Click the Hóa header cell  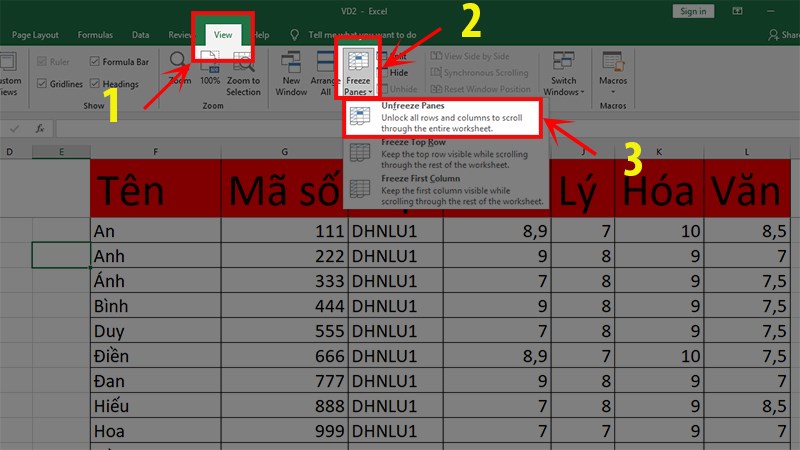[x=659, y=188]
